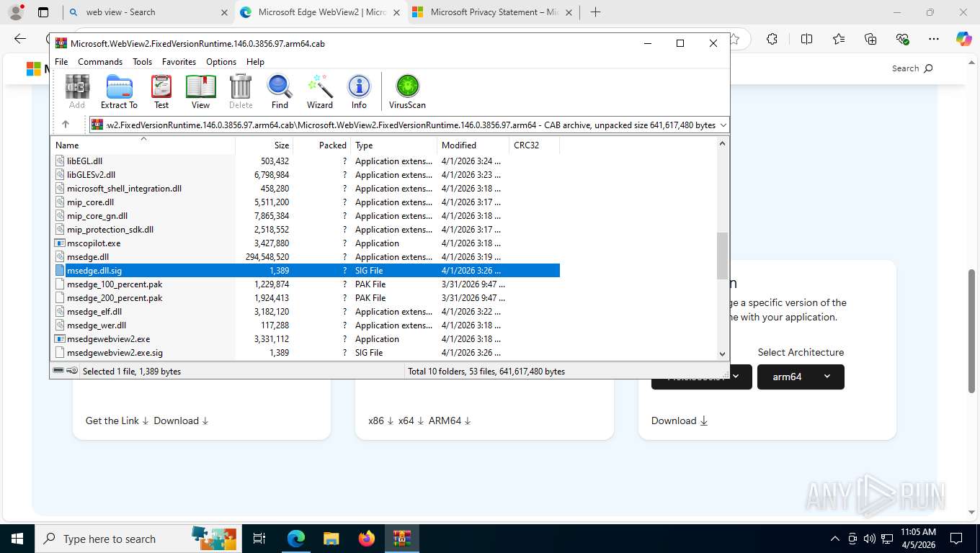Click the ARM64 download link

point(450,421)
